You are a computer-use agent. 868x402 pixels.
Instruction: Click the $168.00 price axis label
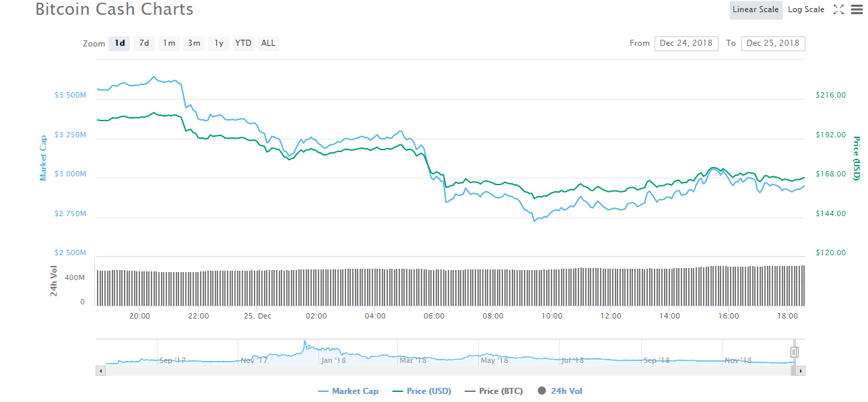830,174
